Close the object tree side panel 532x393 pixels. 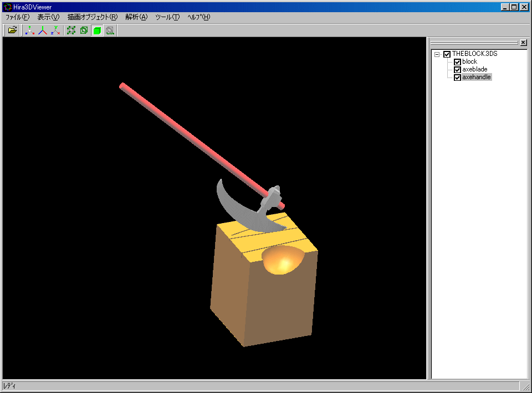(524, 43)
